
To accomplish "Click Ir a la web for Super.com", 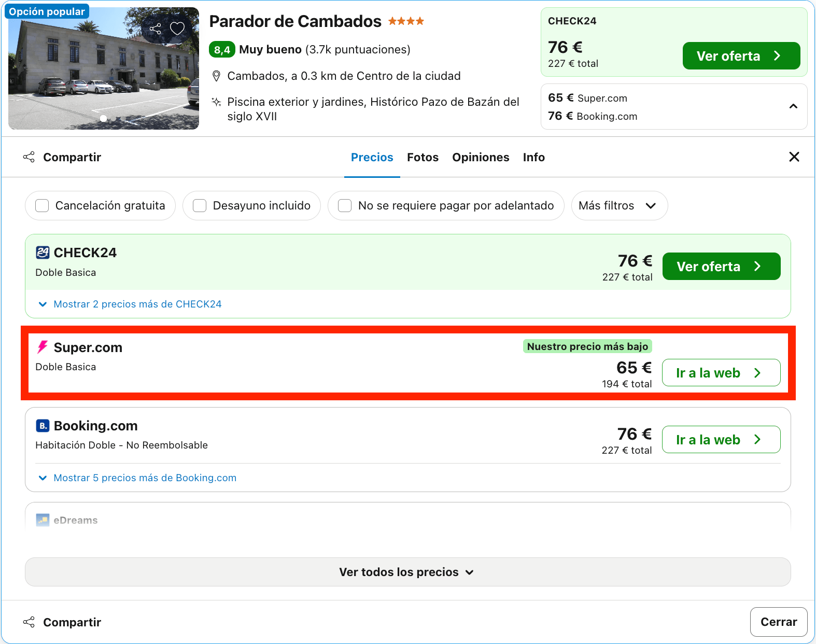I will 721,373.
